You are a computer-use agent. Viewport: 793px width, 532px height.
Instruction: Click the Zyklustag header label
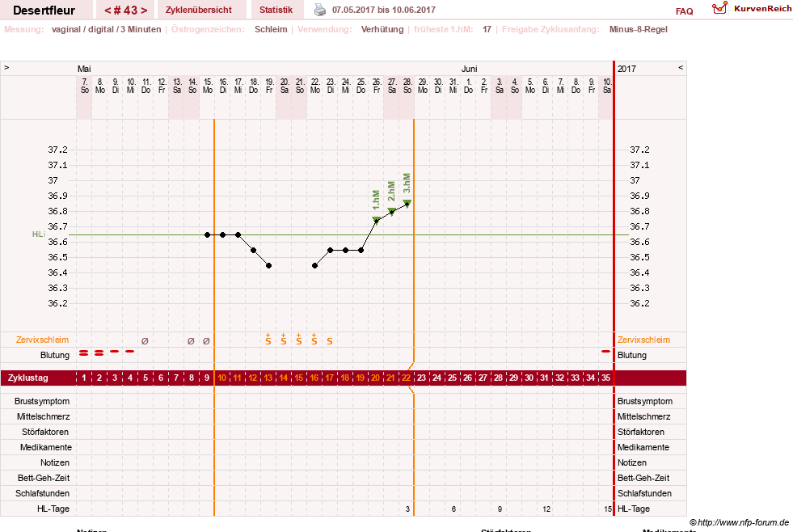[28, 378]
